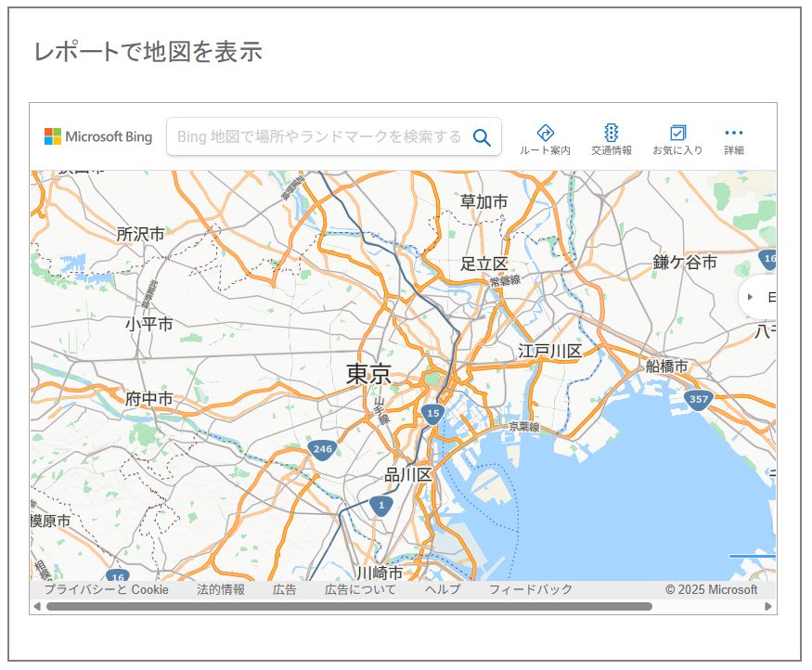This screenshot has width=812, height=670.
Task: Click the scrollbar right arrow
Action: (x=768, y=607)
